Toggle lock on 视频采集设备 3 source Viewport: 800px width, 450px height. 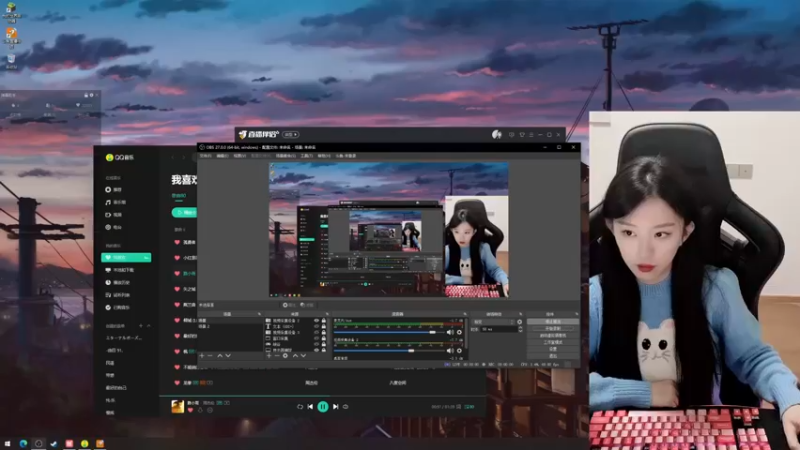click(323, 332)
